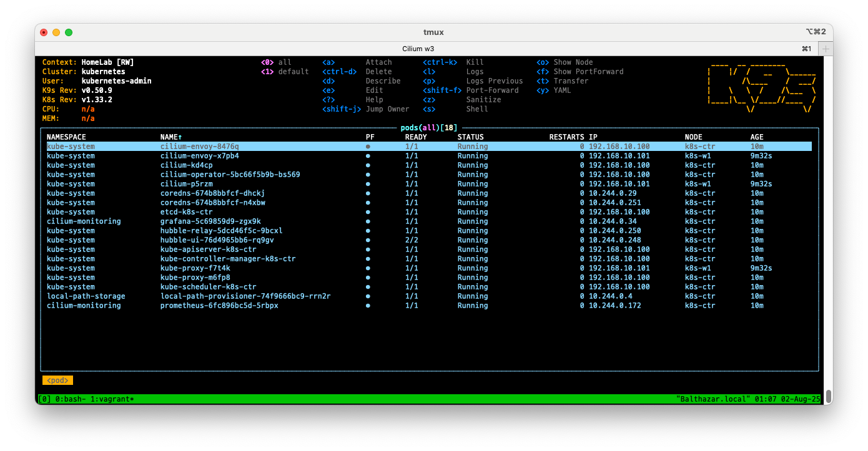
Task: Click the AGE column header
Action: [x=757, y=137]
